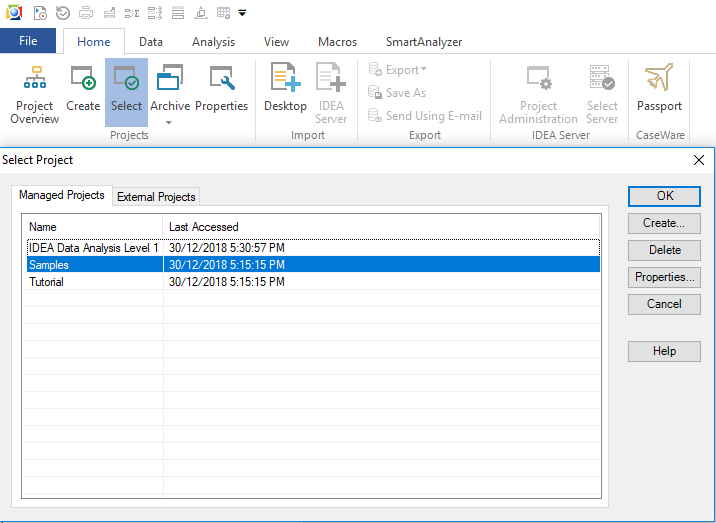Switch to the View ribbon tab
Screen dimensions: 716x523
tap(276, 42)
